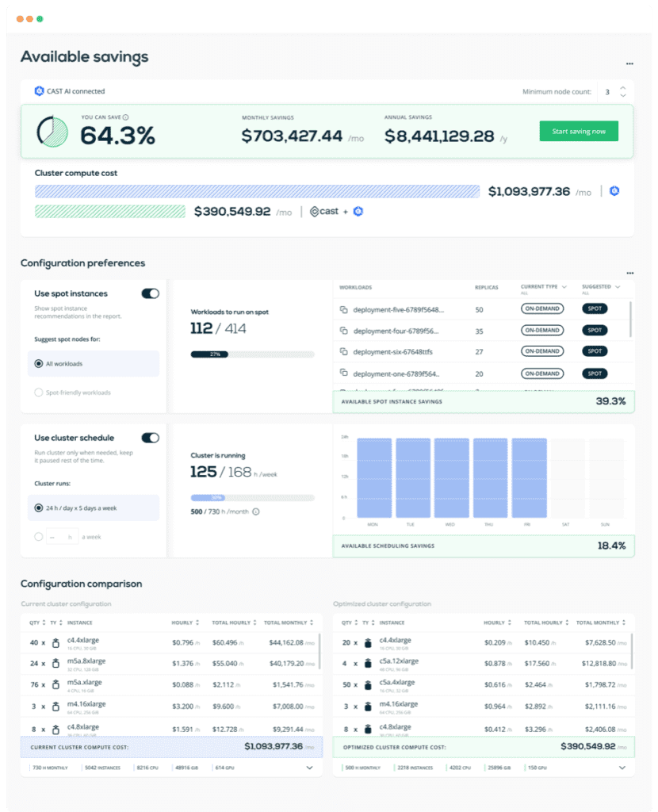Click the SPOT badge for deployment-four

595,331
